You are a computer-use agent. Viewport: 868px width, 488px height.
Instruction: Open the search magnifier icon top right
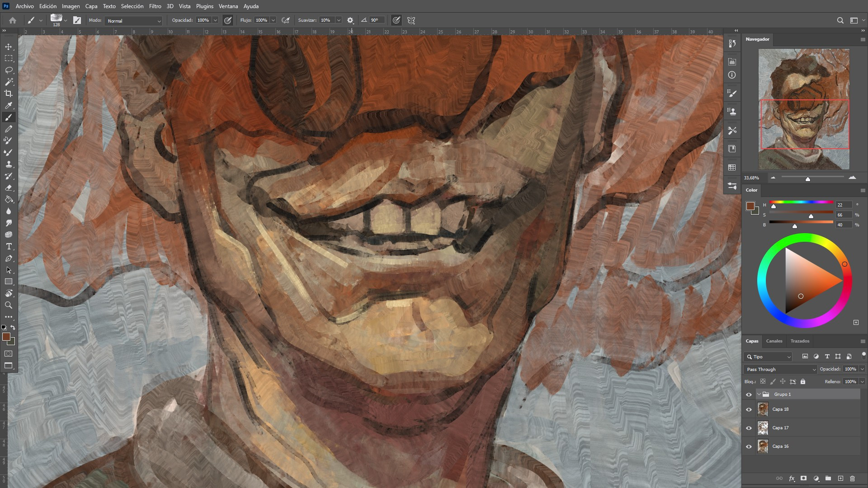[x=840, y=20]
